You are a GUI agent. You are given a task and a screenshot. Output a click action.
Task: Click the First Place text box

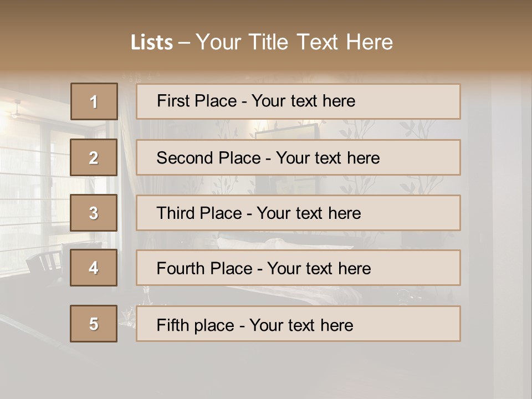click(298, 101)
